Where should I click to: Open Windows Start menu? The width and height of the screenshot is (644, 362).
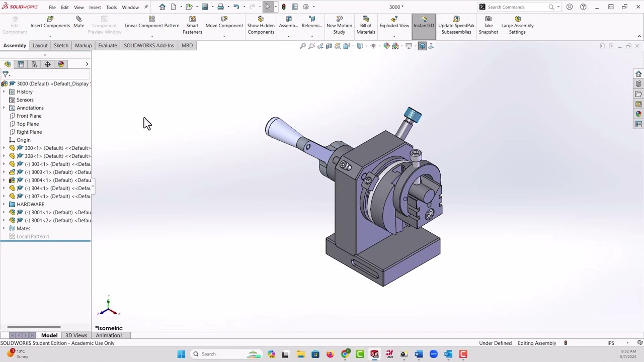click(x=181, y=354)
